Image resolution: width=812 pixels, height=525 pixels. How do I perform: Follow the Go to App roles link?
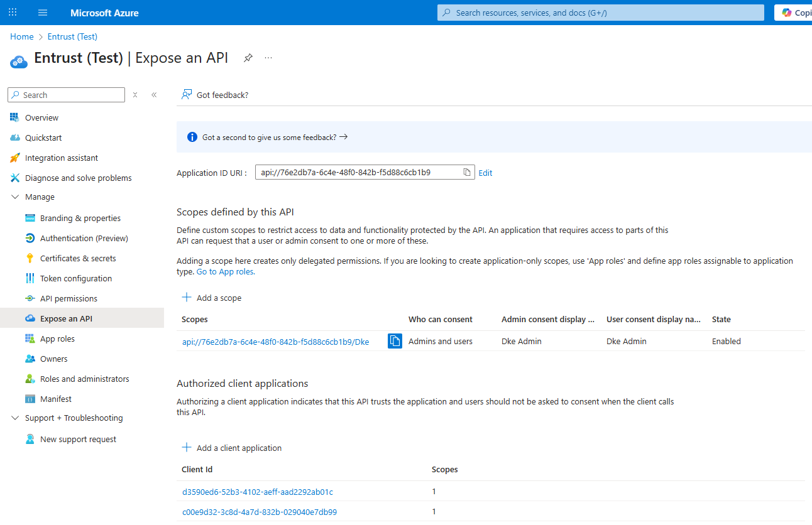tap(226, 272)
